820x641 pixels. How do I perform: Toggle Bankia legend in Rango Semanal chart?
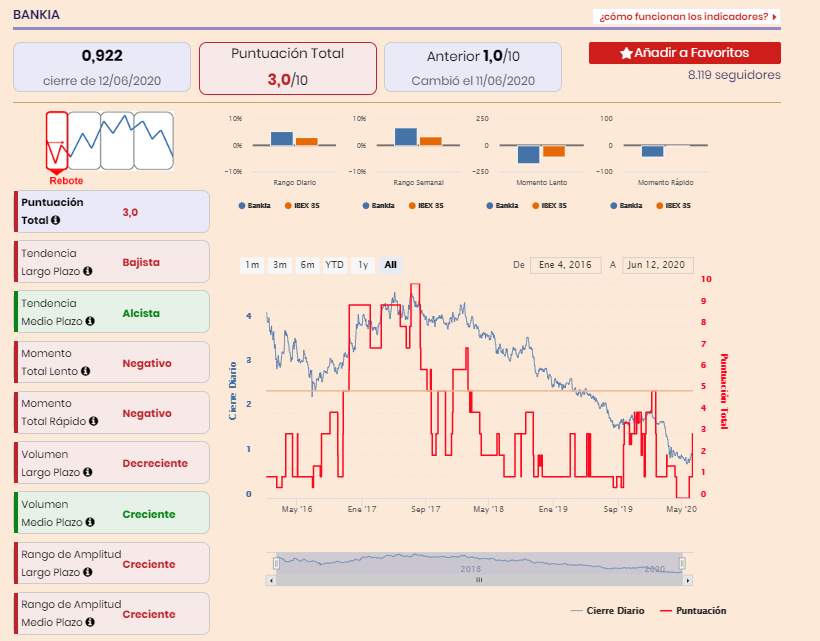(x=379, y=205)
